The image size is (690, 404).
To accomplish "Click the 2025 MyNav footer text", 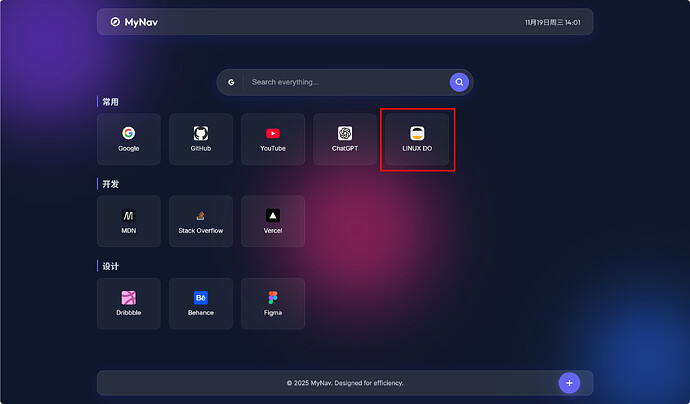I will (345, 383).
